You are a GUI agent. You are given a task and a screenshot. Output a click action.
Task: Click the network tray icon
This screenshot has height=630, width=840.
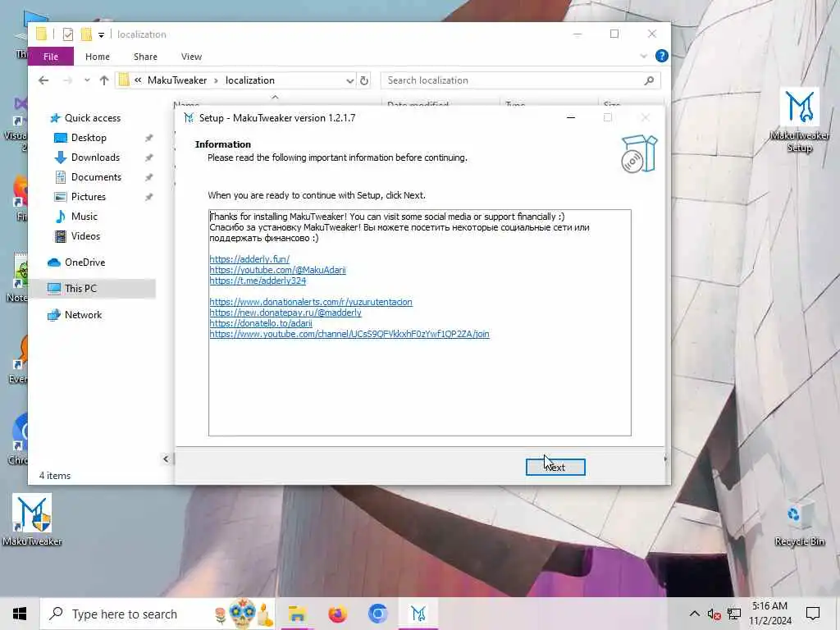pos(734,614)
